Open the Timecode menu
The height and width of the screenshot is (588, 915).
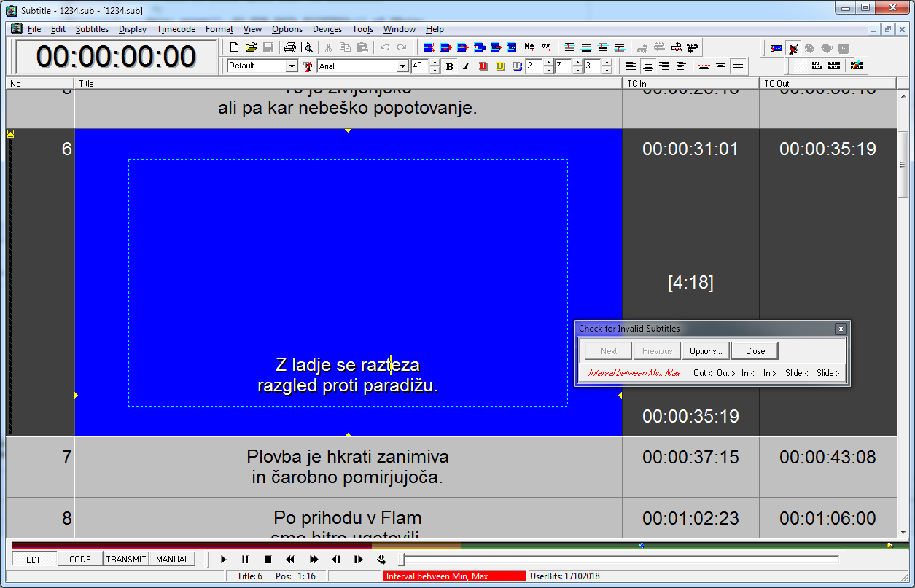pos(176,29)
